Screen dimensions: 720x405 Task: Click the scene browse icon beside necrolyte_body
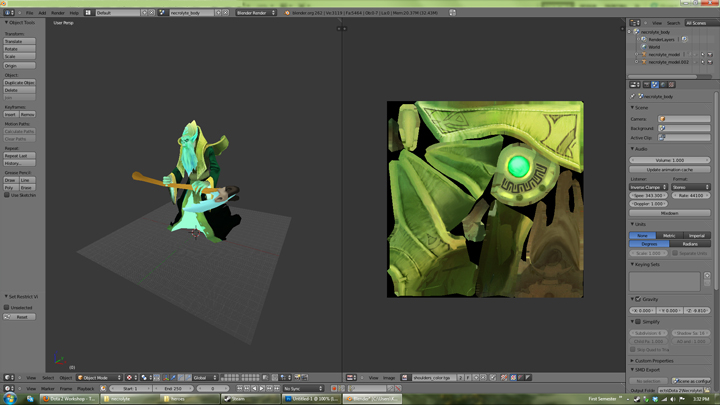click(163, 13)
